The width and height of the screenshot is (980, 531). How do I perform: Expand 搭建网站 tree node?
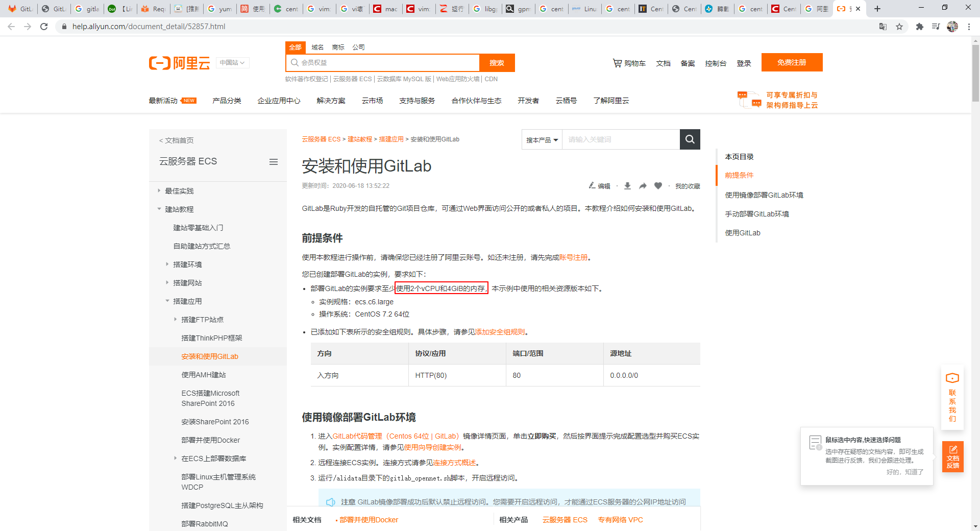(x=167, y=282)
